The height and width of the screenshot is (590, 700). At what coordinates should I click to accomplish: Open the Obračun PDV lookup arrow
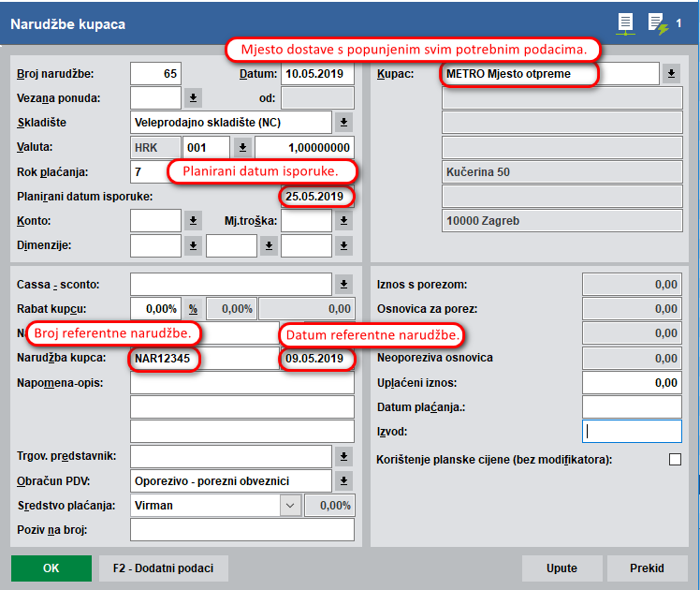click(x=343, y=481)
